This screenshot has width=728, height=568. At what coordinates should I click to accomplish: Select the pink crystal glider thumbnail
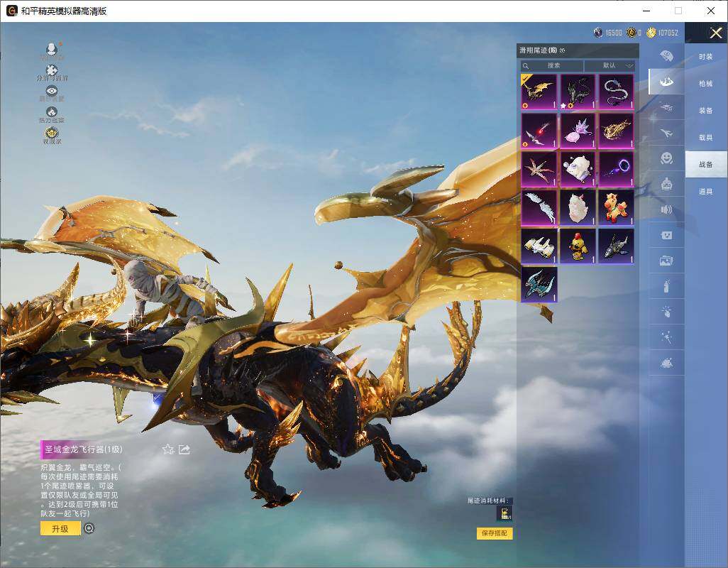(x=578, y=131)
